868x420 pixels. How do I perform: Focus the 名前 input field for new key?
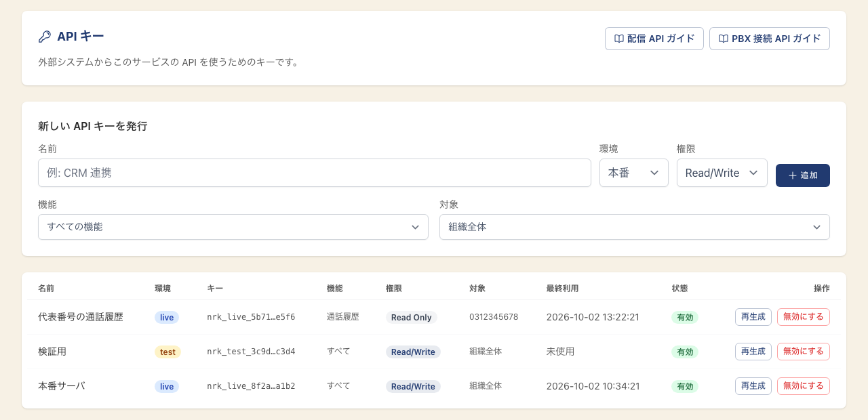pos(315,173)
